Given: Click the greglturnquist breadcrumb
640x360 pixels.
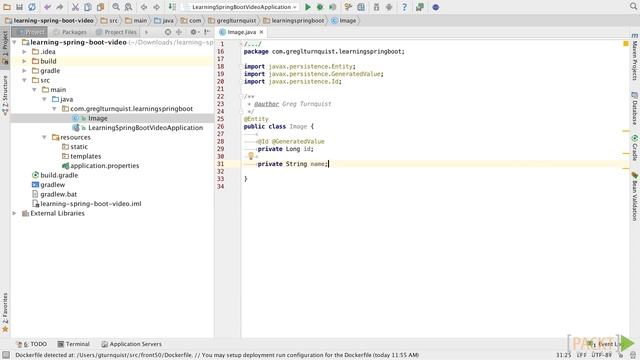Looking at the screenshot, I should [232, 20].
